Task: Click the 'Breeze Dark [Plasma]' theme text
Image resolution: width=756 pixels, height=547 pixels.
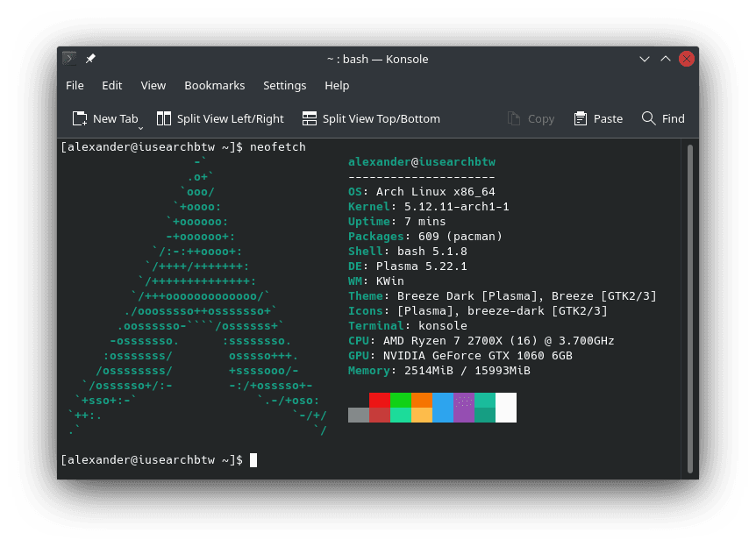Action: [x=467, y=296]
